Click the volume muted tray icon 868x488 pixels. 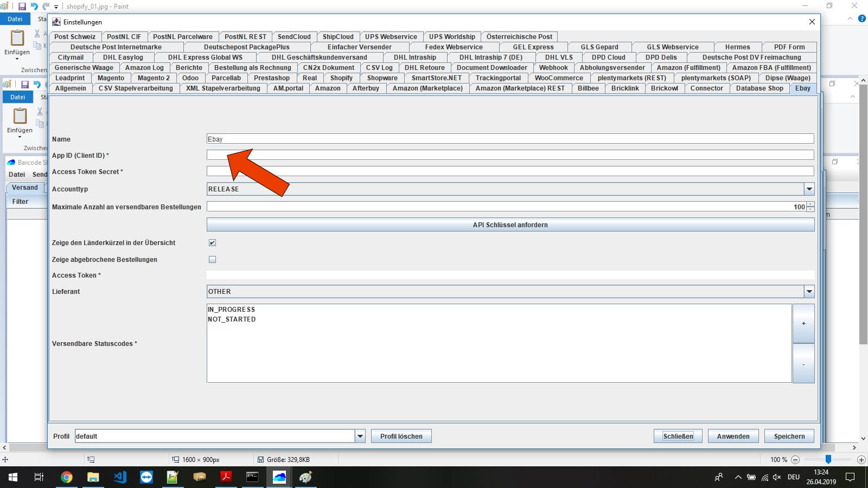pos(777,477)
